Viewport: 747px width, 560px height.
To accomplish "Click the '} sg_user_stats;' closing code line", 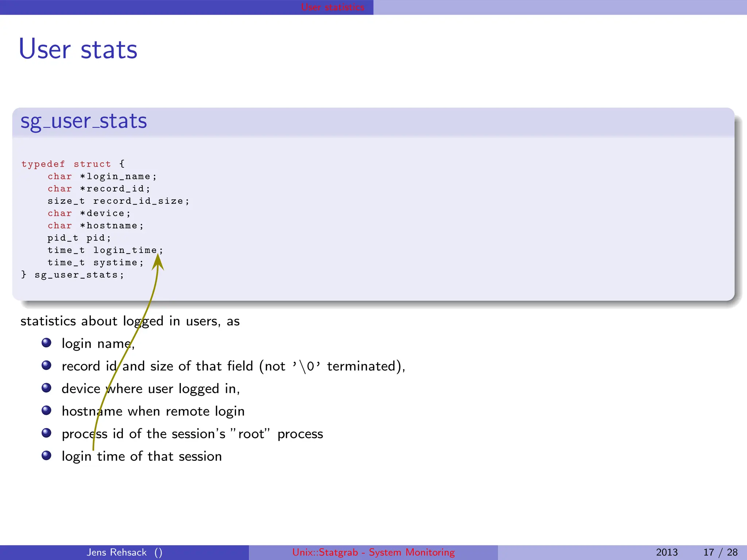I will [x=73, y=275].
